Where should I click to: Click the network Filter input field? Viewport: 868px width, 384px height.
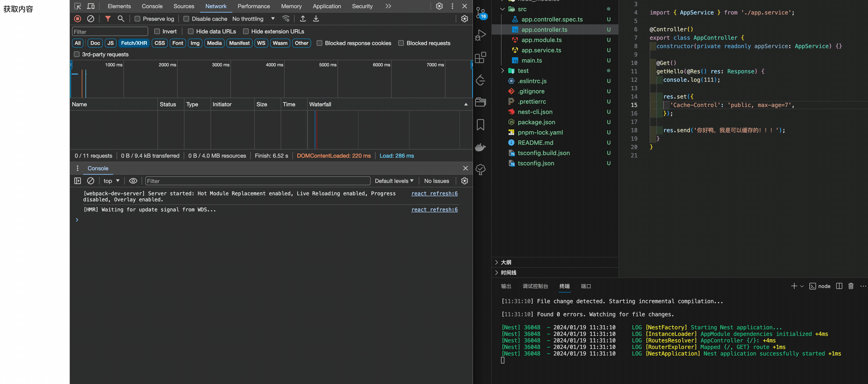pos(110,32)
